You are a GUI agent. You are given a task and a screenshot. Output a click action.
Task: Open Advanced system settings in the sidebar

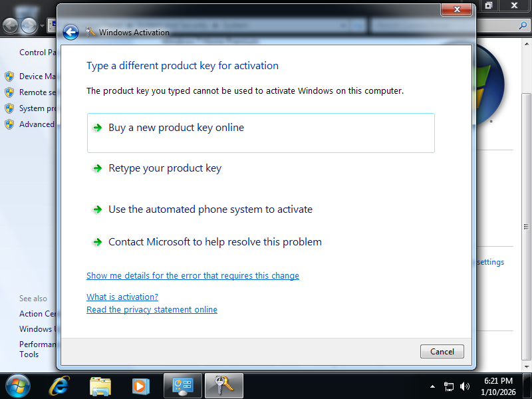point(37,124)
